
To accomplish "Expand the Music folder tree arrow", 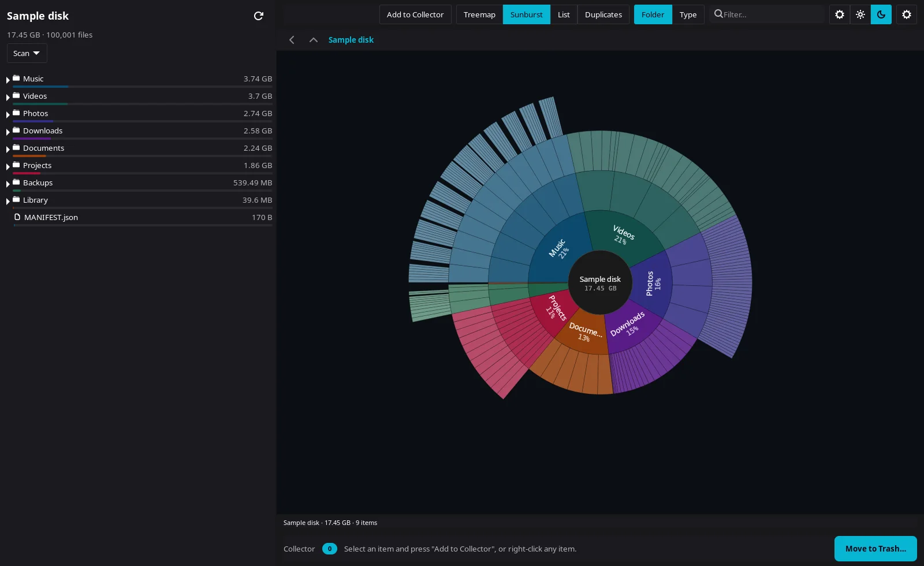I will pyautogui.click(x=8, y=80).
